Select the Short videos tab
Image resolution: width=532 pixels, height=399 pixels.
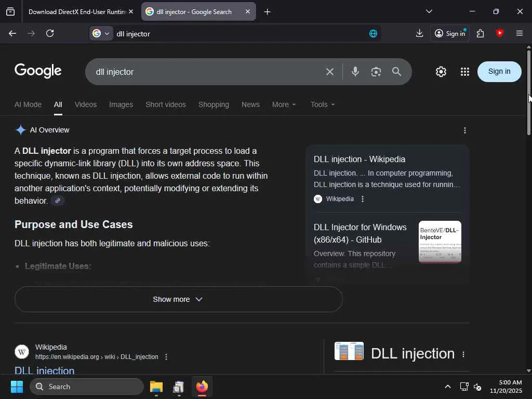point(166,104)
